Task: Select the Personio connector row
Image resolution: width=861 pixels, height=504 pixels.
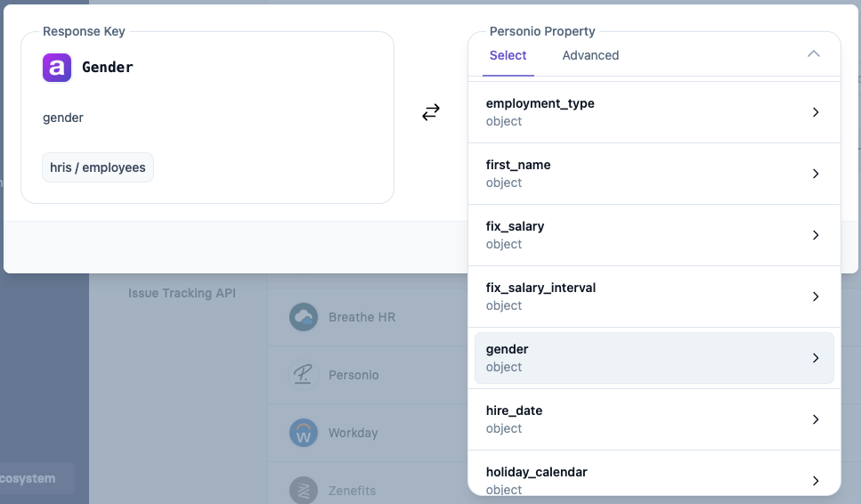Action: (x=353, y=375)
